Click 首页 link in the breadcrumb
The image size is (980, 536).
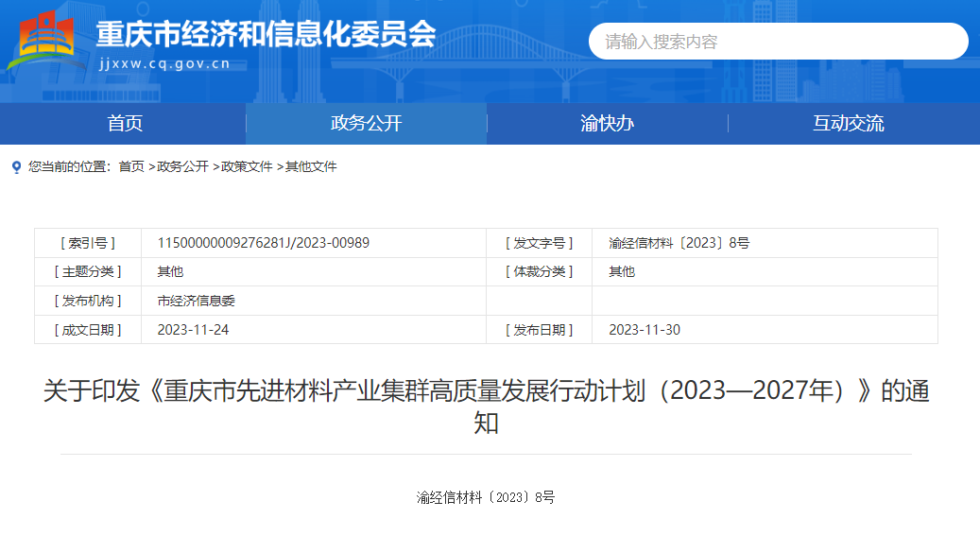[x=130, y=167]
